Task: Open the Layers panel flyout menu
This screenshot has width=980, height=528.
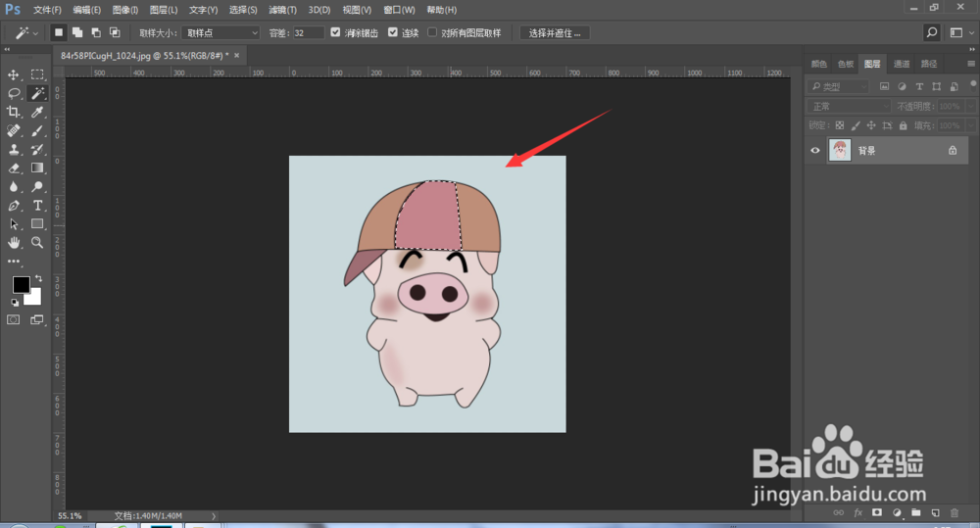Action: point(970,64)
